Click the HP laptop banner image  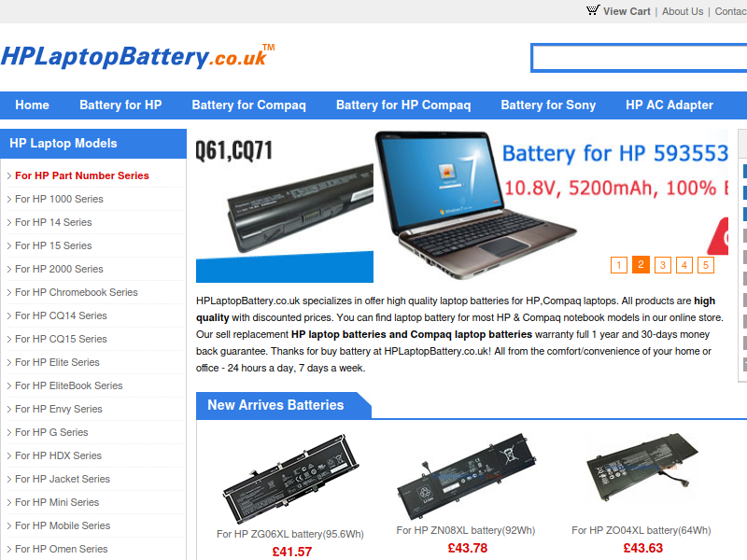pyautogui.click(x=462, y=205)
